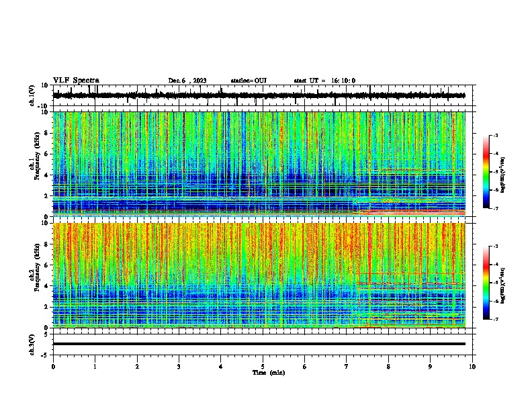Click the "8" kHz tick of ch.2 spectrogram
This screenshot has height=411, width=532.
[x=46, y=244]
